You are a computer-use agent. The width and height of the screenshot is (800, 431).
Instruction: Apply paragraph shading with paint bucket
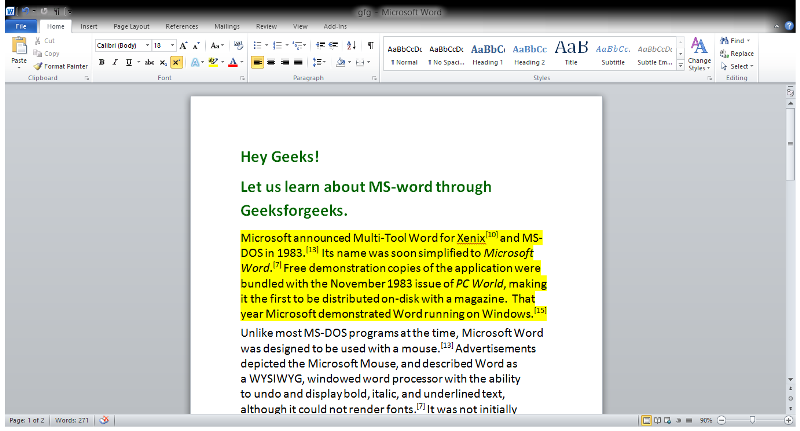[x=340, y=62]
